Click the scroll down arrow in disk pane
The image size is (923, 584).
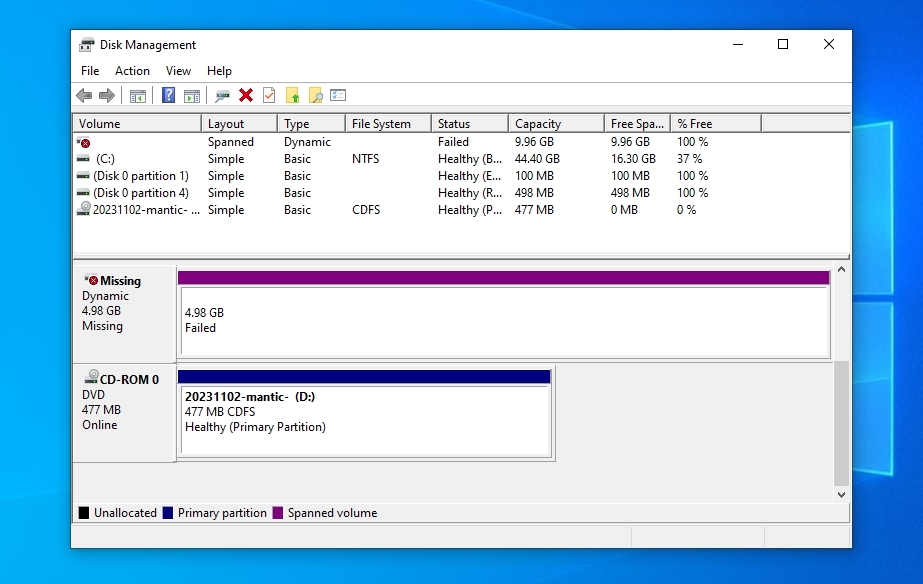[x=841, y=494]
